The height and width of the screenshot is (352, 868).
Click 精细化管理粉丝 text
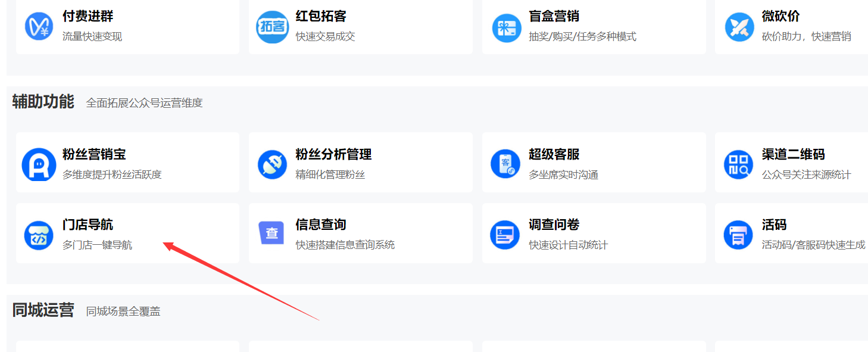click(330, 175)
